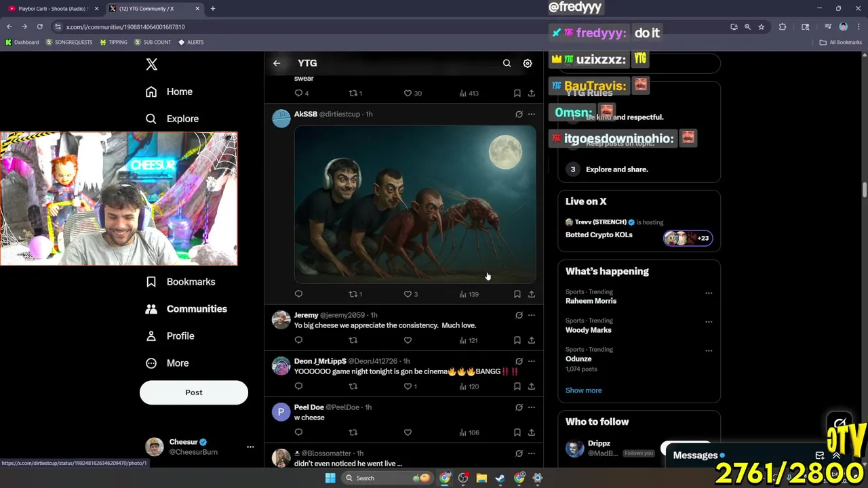Repost AkSSB's image post
This screenshot has width=868, height=488.
click(355, 293)
